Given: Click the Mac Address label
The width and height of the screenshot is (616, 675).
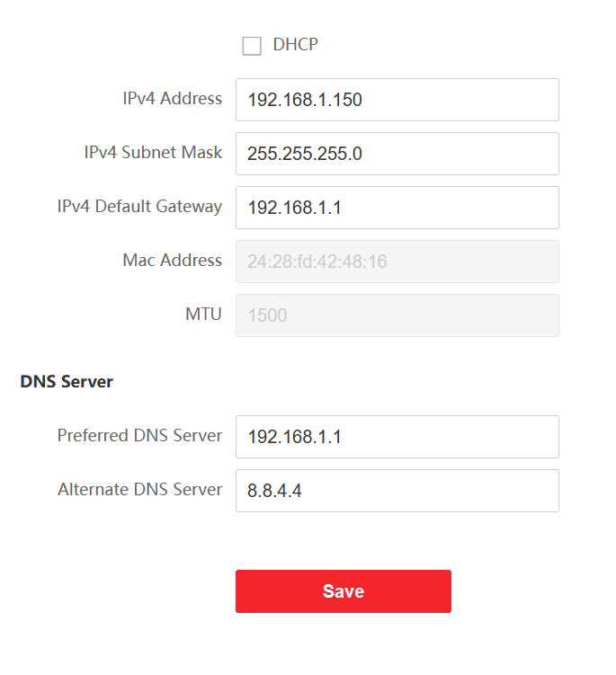Looking at the screenshot, I should pyautogui.click(x=172, y=261).
